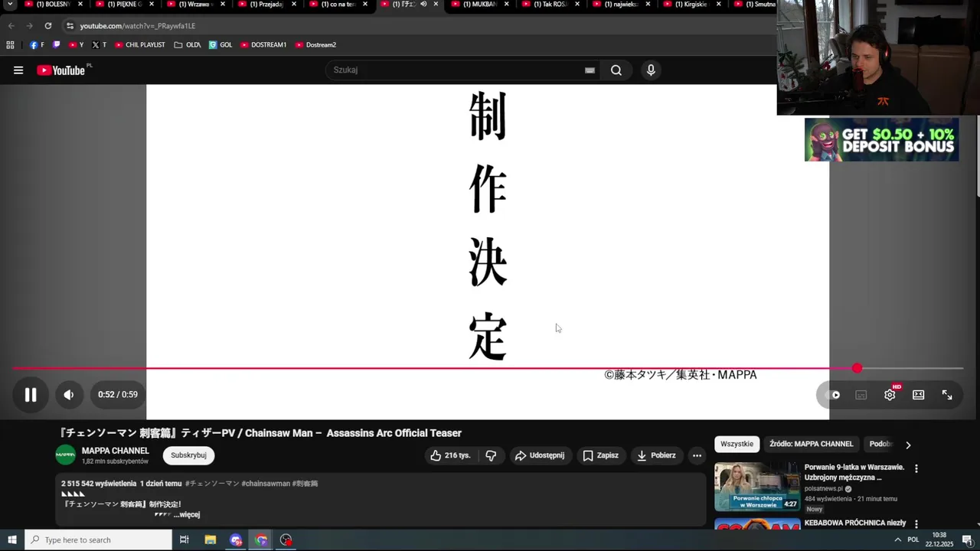The image size is (980, 551).
Task: Open the DOSTREAM1 bookmark
Action: click(263, 45)
